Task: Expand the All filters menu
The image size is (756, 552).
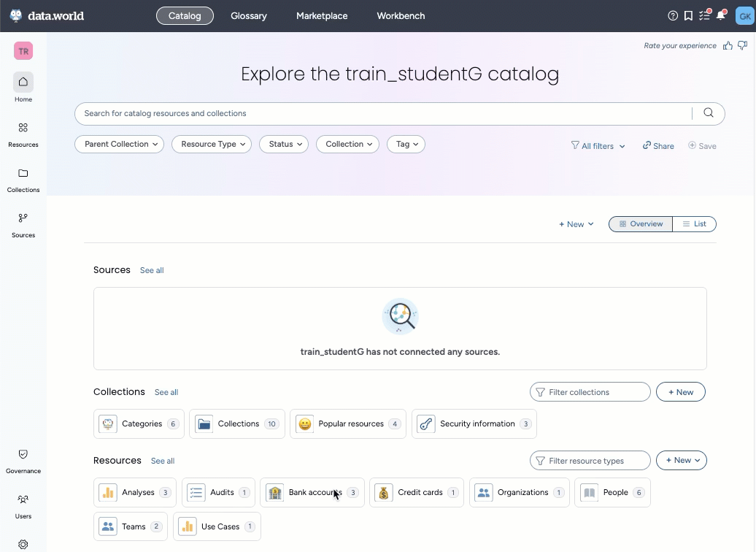Action: [x=598, y=146]
